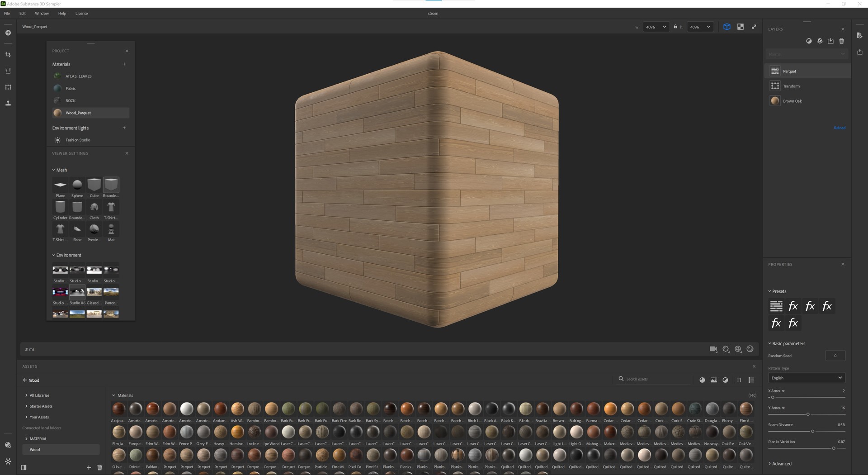Toggle the solo 3D view mode icon

726,27
